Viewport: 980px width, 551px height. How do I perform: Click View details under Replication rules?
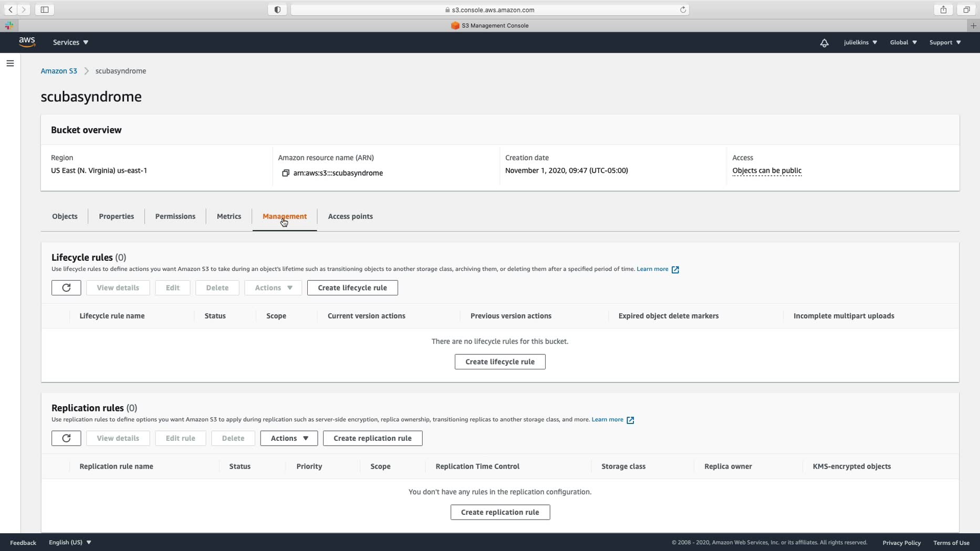click(x=118, y=438)
